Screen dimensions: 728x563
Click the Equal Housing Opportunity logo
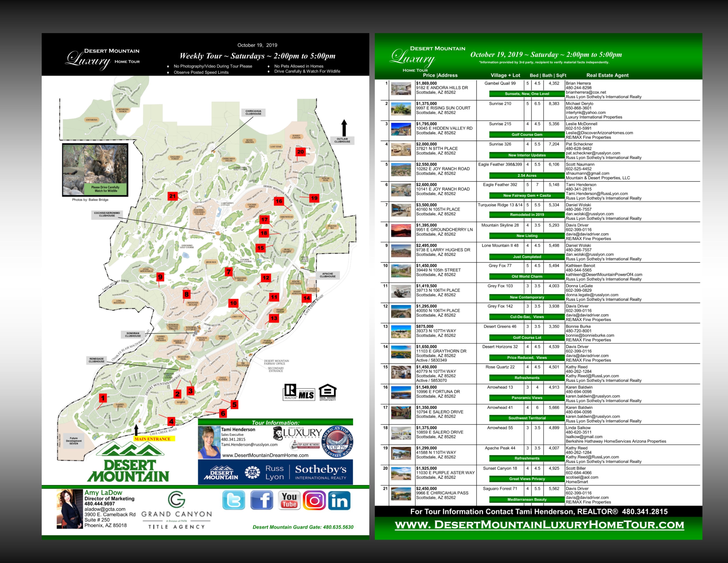point(328,392)
